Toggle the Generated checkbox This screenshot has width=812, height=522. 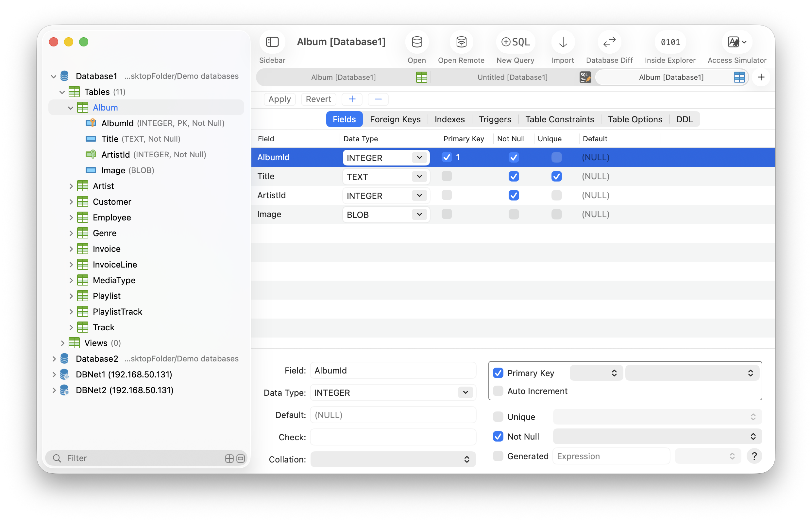point(498,456)
